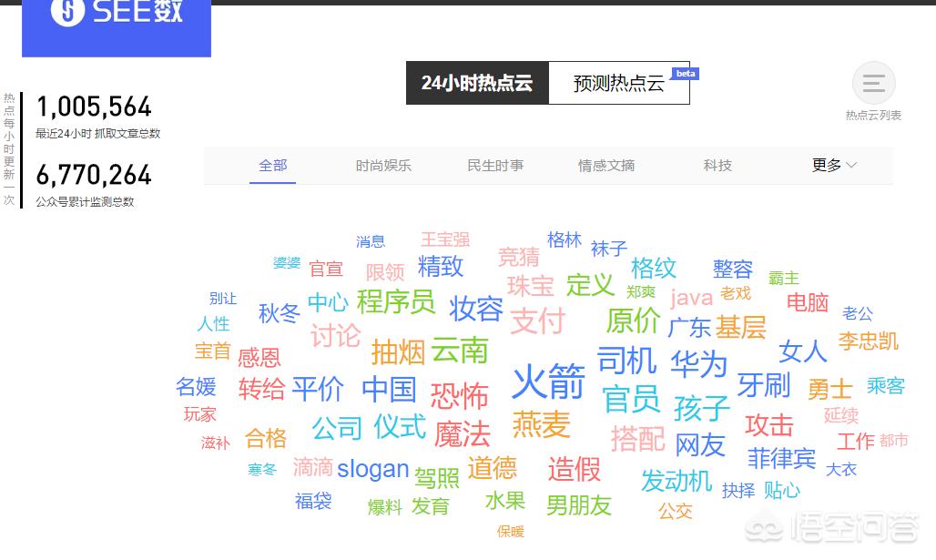The image size is (936, 560).
Task: Open the 时尚娱乐 category tab
Action: pos(383,166)
